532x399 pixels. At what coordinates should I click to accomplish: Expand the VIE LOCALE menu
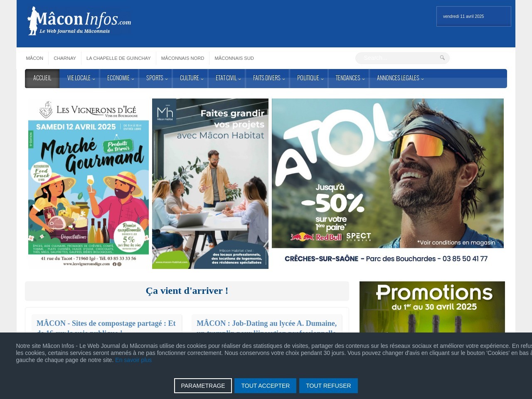pos(80,78)
